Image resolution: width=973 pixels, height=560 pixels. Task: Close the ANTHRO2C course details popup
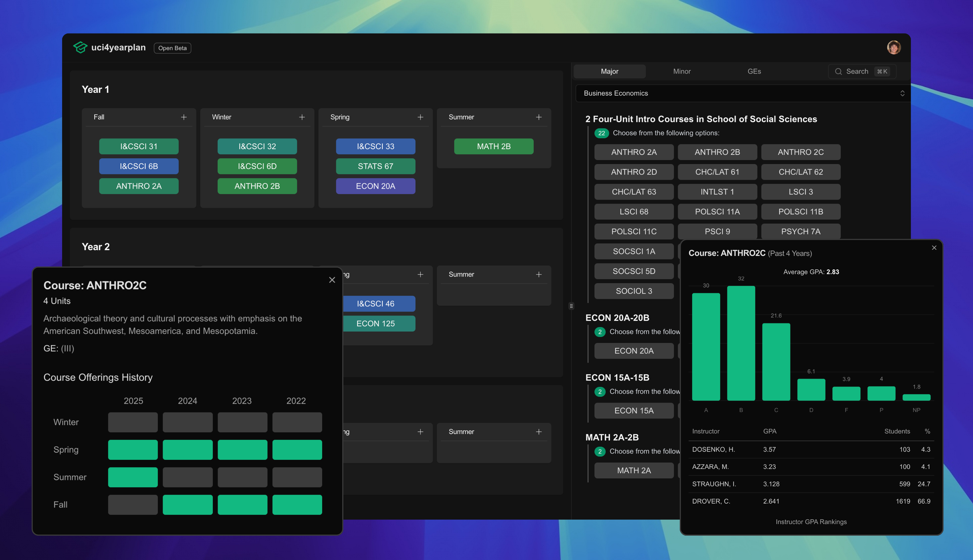click(x=332, y=280)
